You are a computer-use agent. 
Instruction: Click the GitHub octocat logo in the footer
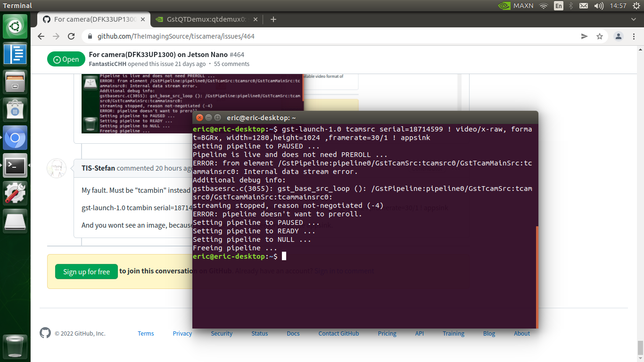[x=45, y=333]
